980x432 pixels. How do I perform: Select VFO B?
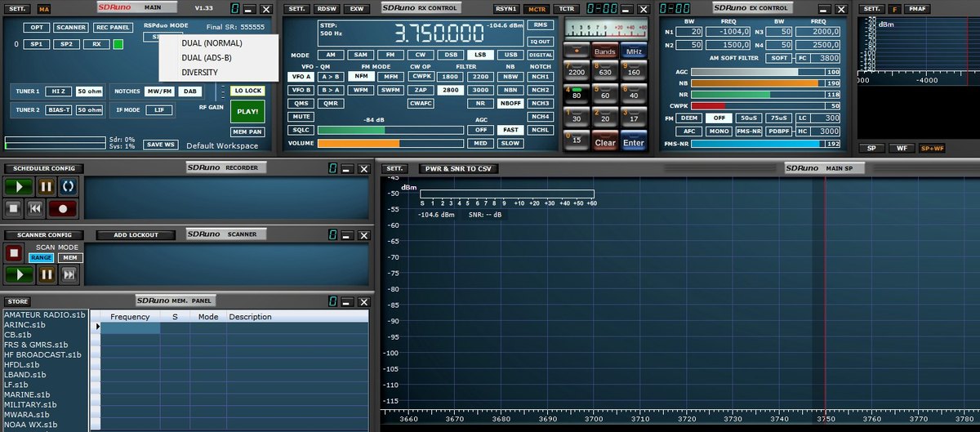(301, 90)
